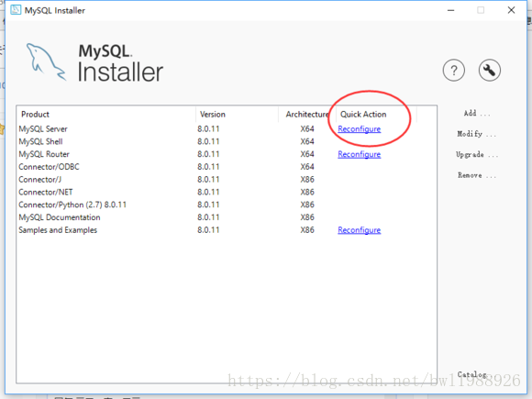Viewport: 532px width, 399px height.
Task: Click the Modify ... button
Action: click(x=476, y=134)
